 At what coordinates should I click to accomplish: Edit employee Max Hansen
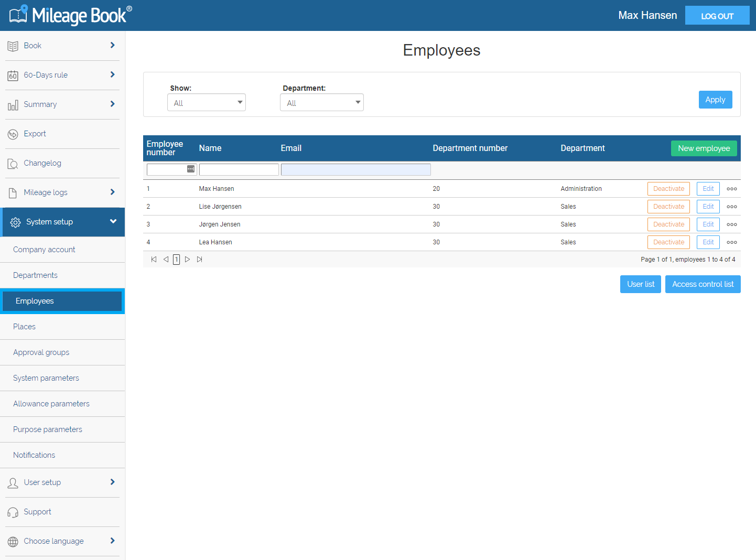pyautogui.click(x=708, y=189)
